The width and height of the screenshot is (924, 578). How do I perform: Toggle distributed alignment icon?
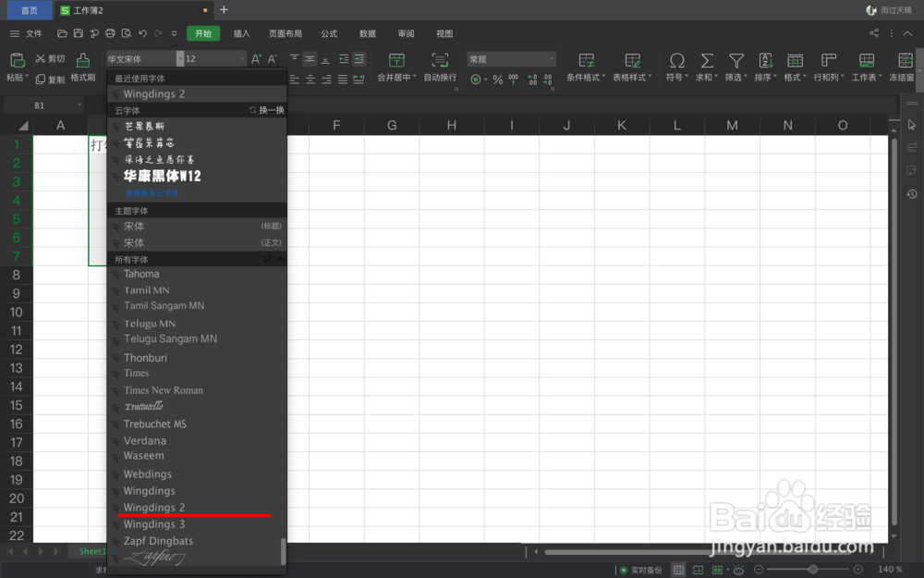coord(359,79)
